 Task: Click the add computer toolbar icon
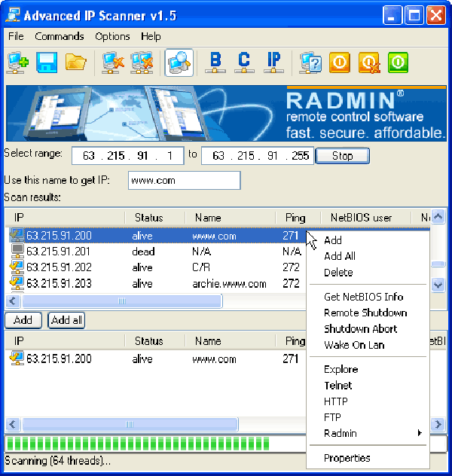[17, 63]
